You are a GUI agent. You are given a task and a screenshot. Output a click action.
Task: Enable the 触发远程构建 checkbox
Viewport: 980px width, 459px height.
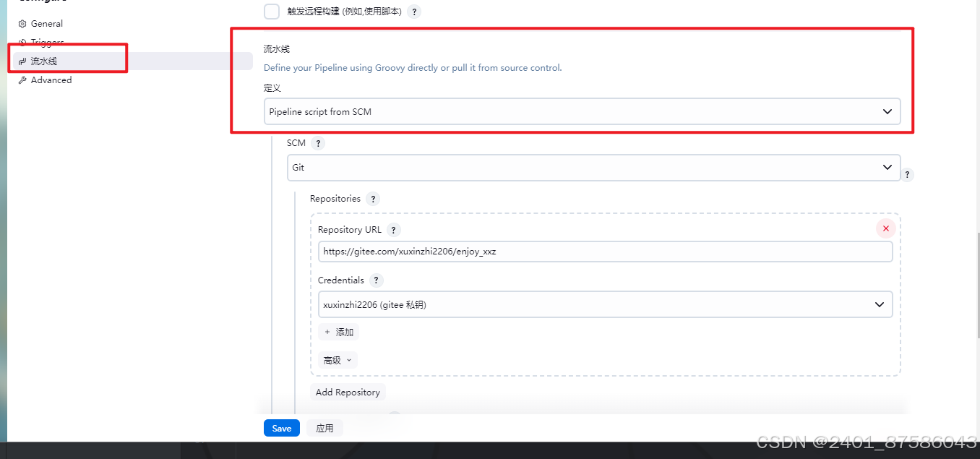[x=271, y=12]
